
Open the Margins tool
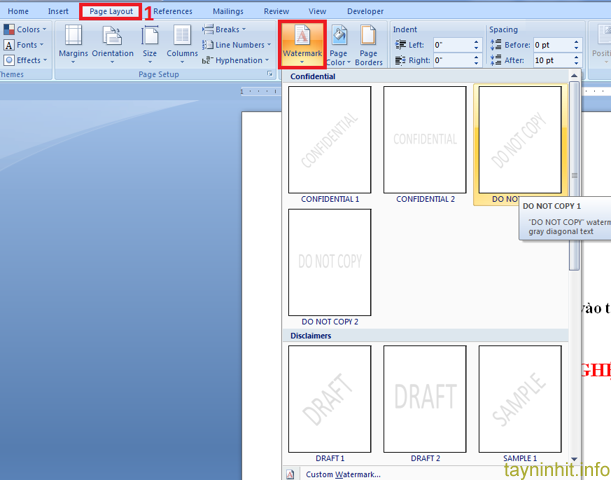pyautogui.click(x=73, y=42)
